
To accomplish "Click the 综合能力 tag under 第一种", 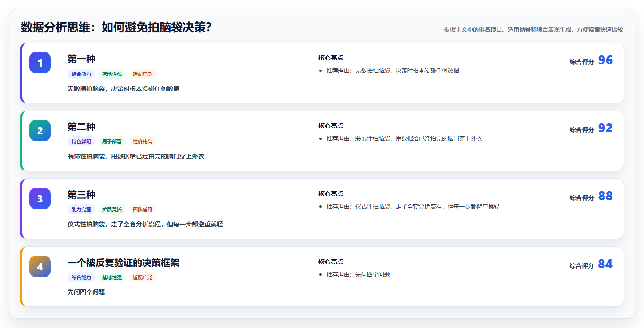I will [81, 74].
